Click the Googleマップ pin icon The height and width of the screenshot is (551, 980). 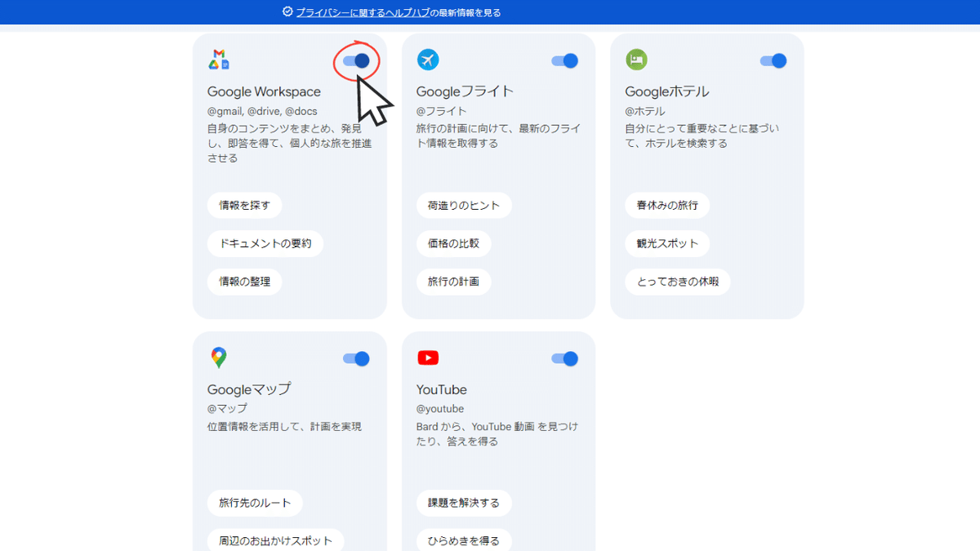point(218,358)
